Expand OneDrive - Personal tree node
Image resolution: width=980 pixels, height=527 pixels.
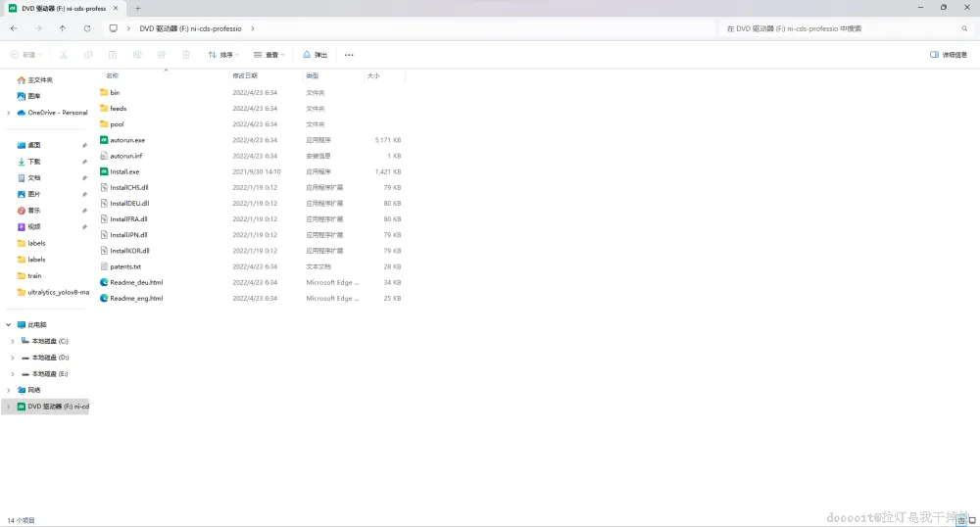tap(9, 113)
